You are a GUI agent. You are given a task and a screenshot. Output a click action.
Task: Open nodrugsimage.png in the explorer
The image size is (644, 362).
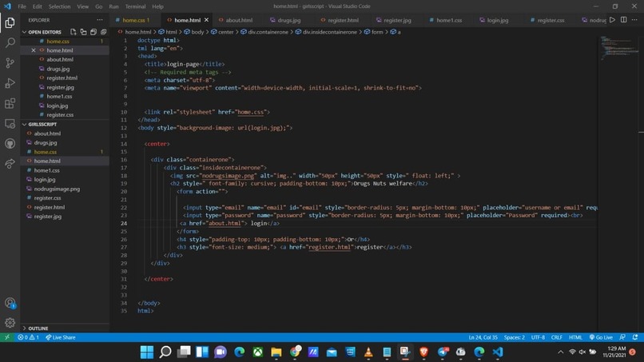pyautogui.click(x=57, y=189)
